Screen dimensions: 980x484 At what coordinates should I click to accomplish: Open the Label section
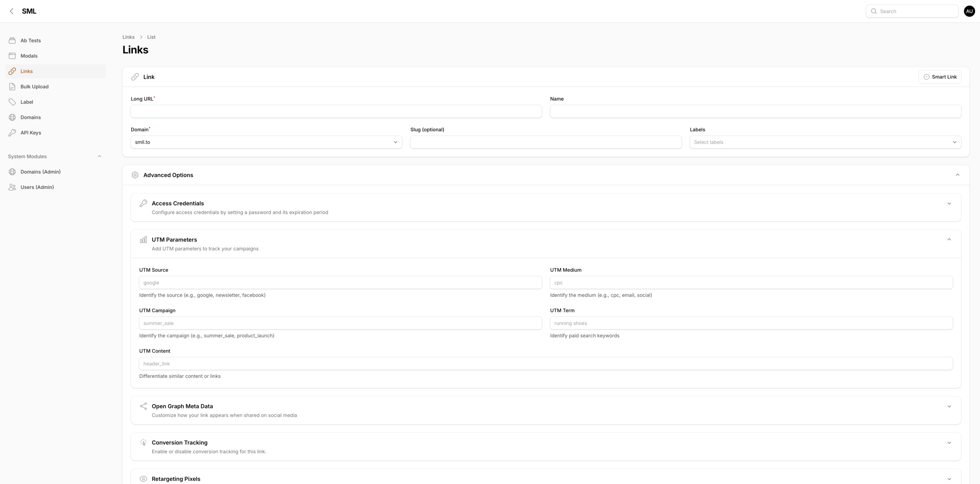click(x=27, y=102)
